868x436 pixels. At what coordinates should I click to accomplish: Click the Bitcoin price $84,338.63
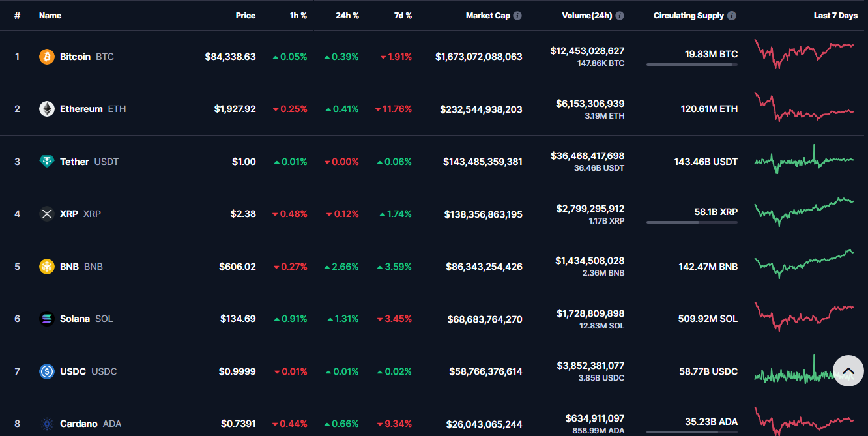click(x=230, y=57)
